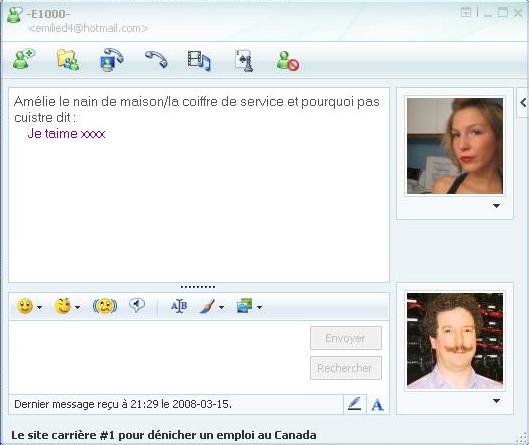529x445 pixels.
Task: Open the background paintbrush dropdown
Action: pyautogui.click(x=221, y=307)
